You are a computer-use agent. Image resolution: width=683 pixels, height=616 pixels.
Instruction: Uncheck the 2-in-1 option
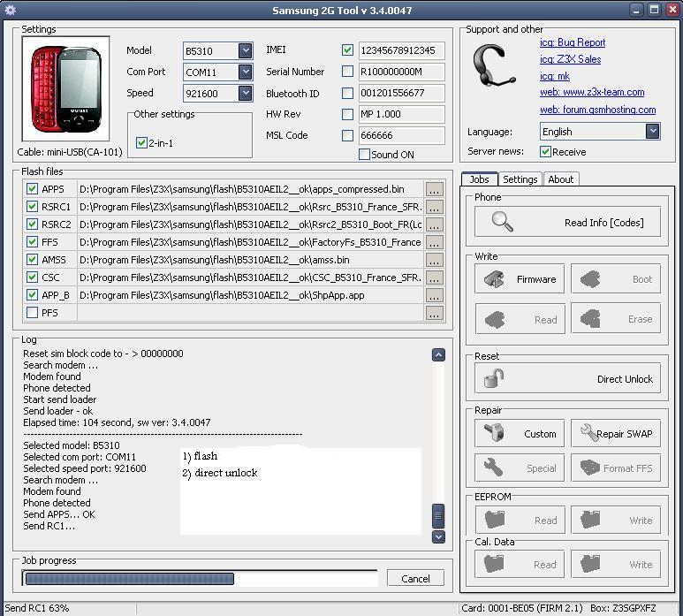[x=141, y=142]
